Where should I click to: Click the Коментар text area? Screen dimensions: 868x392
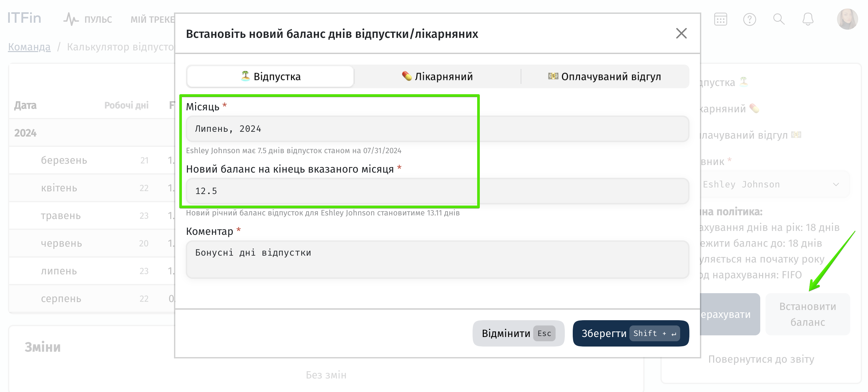[x=437, y=259]
